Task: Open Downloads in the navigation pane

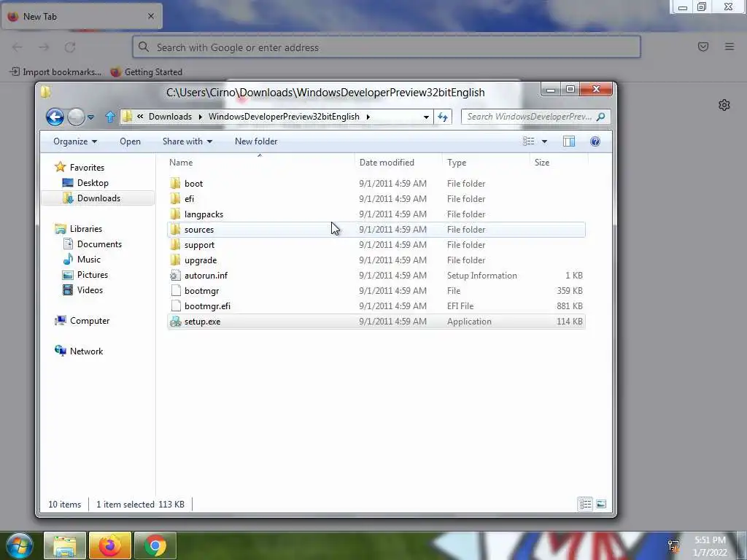Action: pos(98,198)
